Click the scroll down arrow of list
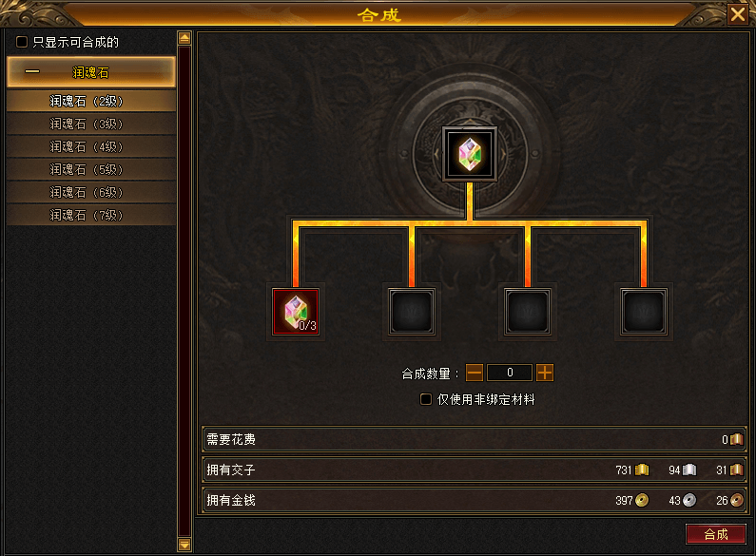The image size is (756, 556). click(184, 545)
